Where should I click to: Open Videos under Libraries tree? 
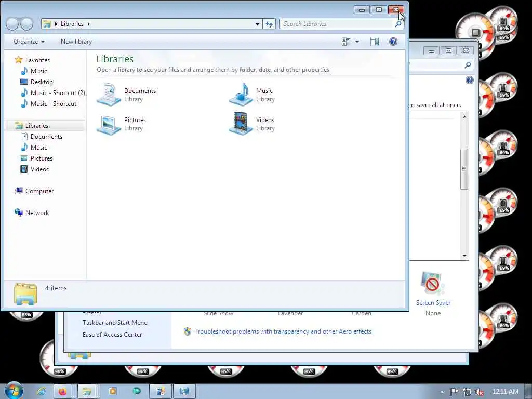click(x=39, y=169)
